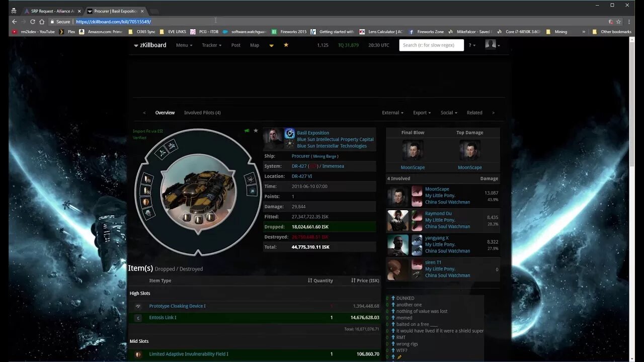
Task: Click the Procurer ship render image
Action: click(198, 192)
